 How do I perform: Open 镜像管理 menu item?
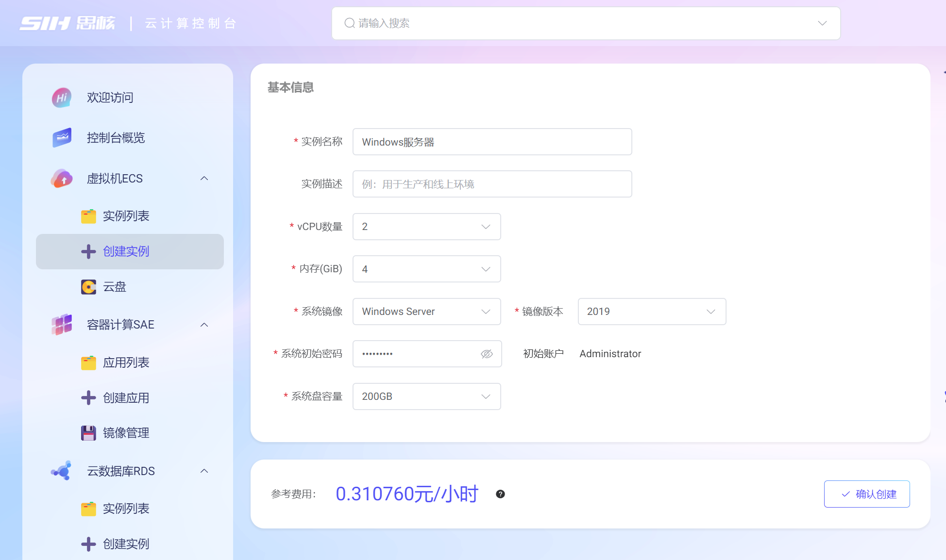130,433
